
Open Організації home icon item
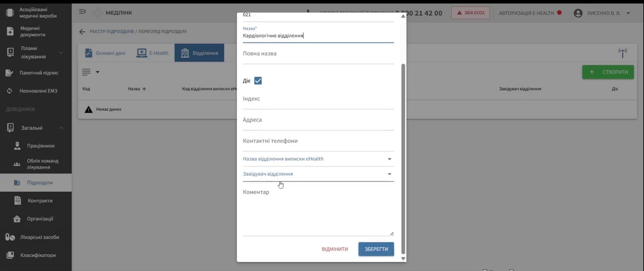17,219
